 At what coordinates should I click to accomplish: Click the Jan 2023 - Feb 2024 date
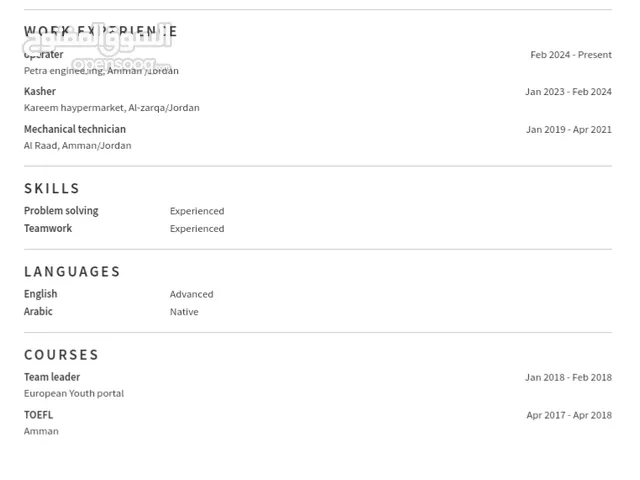pyautogui.click(x=568, y=92)
